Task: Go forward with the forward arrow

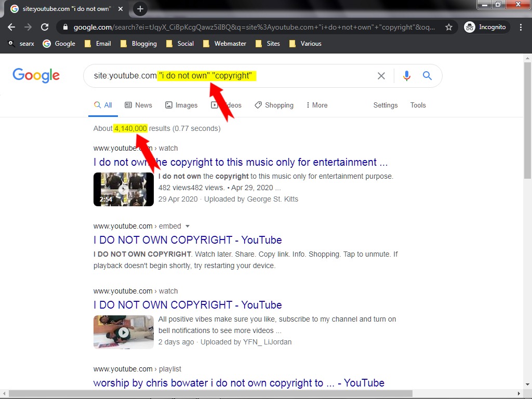Action: [28, 27]
